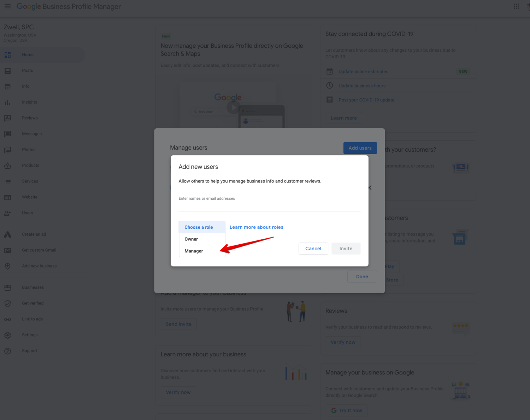Click the Home dashboard icon

(7, 55)
